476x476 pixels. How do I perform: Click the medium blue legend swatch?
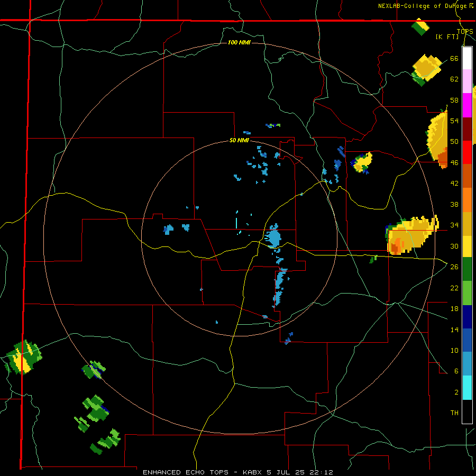467,340
